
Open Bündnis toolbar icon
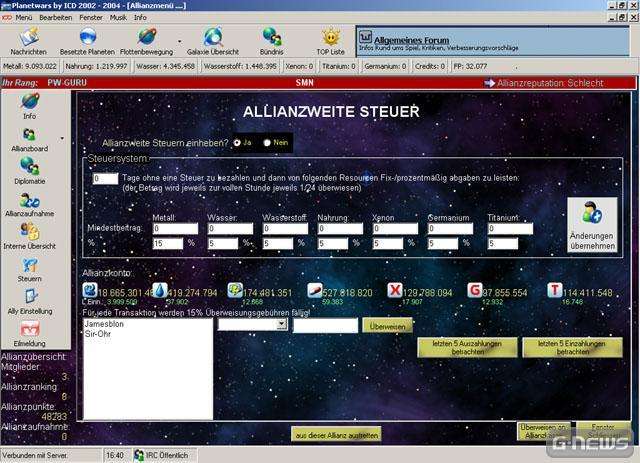[271, 37]
